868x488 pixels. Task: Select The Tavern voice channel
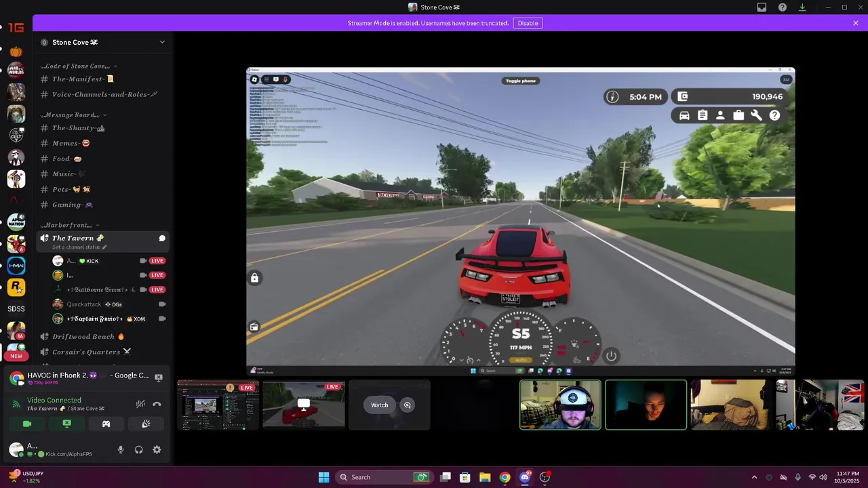tap(103, 241)
